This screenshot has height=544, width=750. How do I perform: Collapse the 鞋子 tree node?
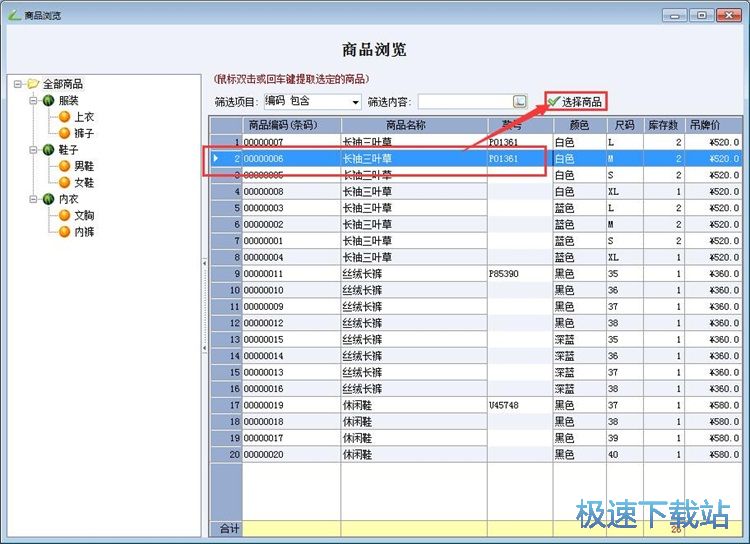coord(33,150)
